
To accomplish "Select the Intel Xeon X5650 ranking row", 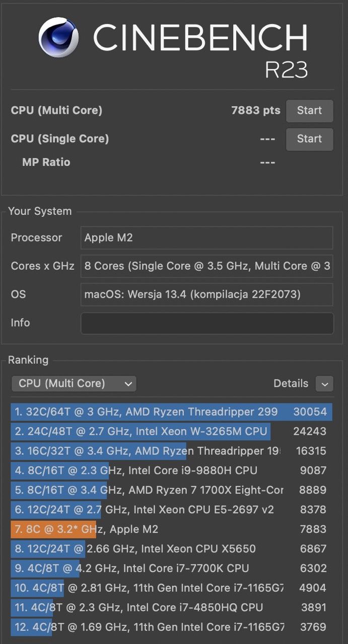I will tap(171, 549).
